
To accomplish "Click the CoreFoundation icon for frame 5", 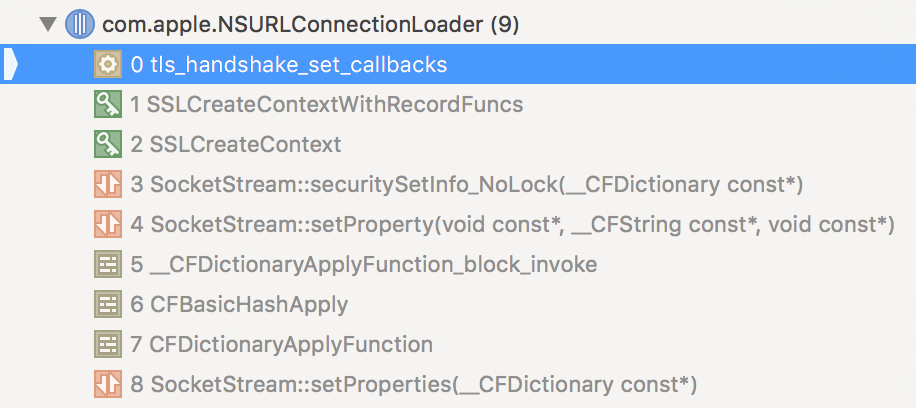I will coord(106,265).
